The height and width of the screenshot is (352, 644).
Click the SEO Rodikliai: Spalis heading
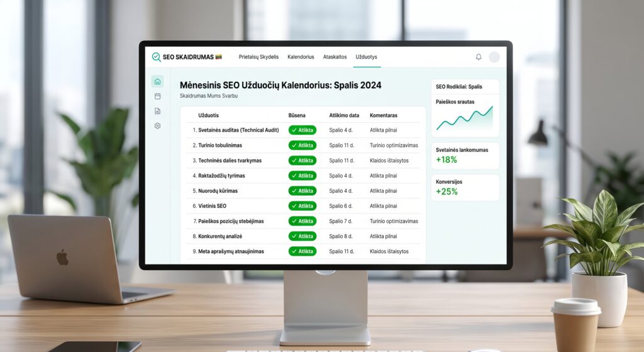tap(458, 87)
